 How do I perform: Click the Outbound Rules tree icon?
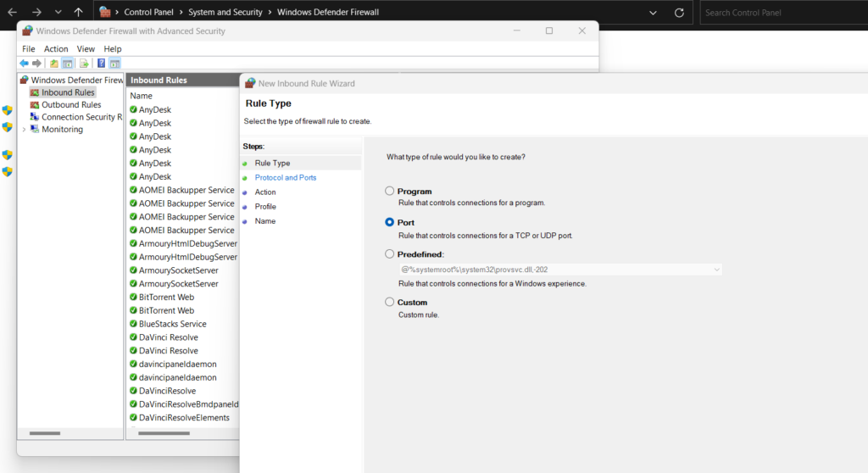(34, 104)
